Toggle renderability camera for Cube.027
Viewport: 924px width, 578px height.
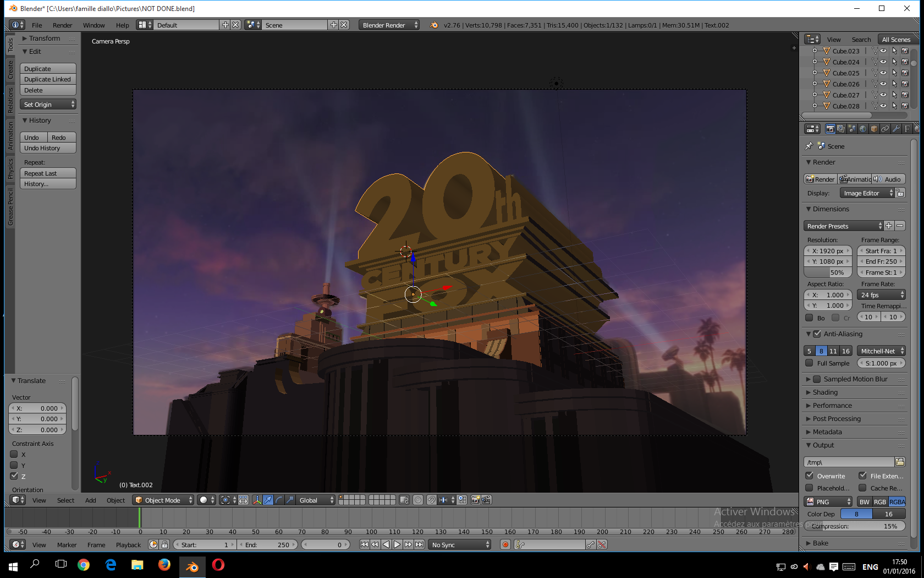(905, 95)
